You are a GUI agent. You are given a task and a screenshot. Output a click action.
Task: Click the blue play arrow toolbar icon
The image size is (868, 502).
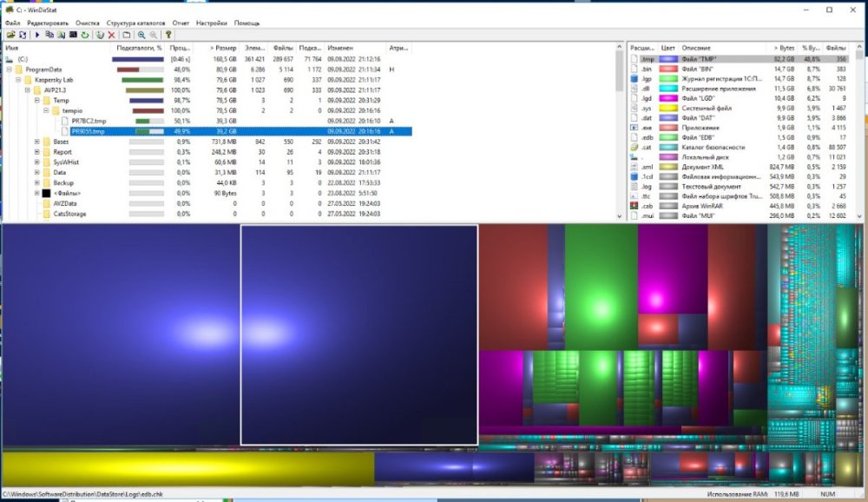pos(37,35)
